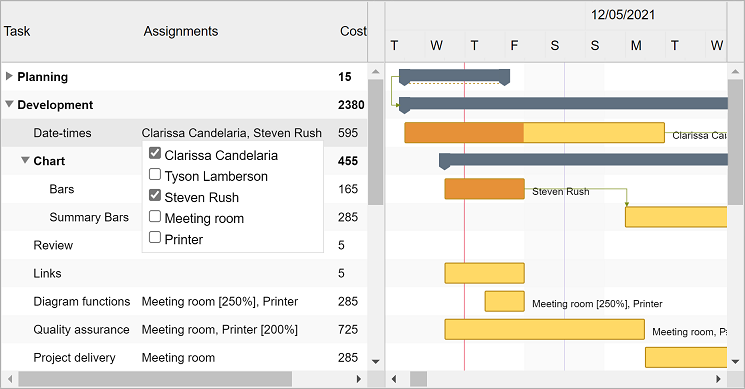
Task: Select the Task column header
Action: 17,31
